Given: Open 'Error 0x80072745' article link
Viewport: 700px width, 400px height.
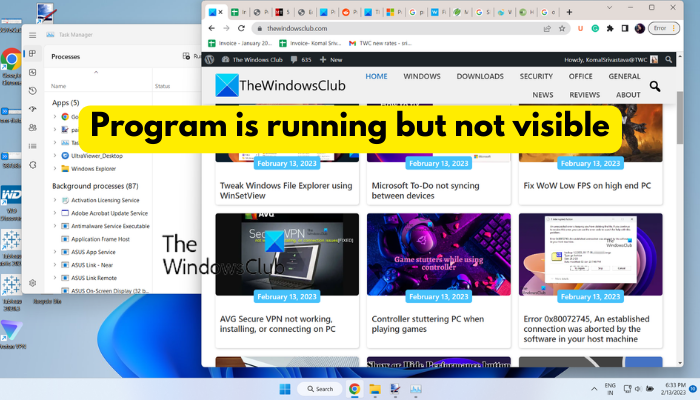Looking at the screenshot, I should [x=586, y=329].
